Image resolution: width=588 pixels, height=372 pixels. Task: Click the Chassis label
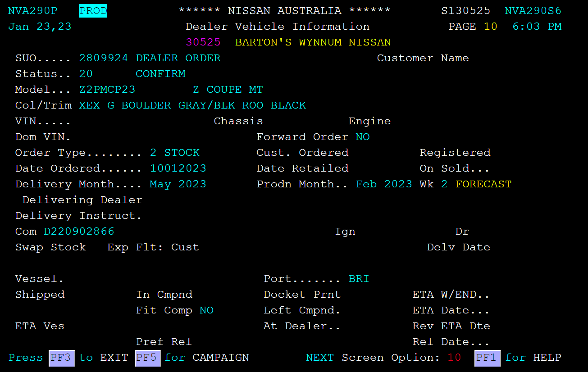click(x=238, y=121)
